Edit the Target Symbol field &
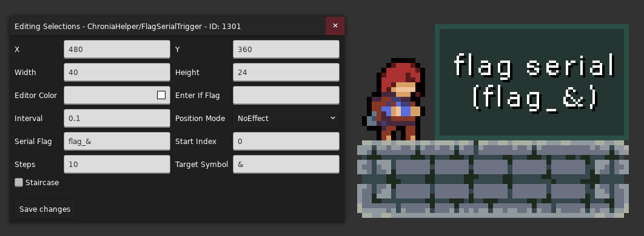The width and height of the screenshot is (644, 236). (x=286, y=164)
